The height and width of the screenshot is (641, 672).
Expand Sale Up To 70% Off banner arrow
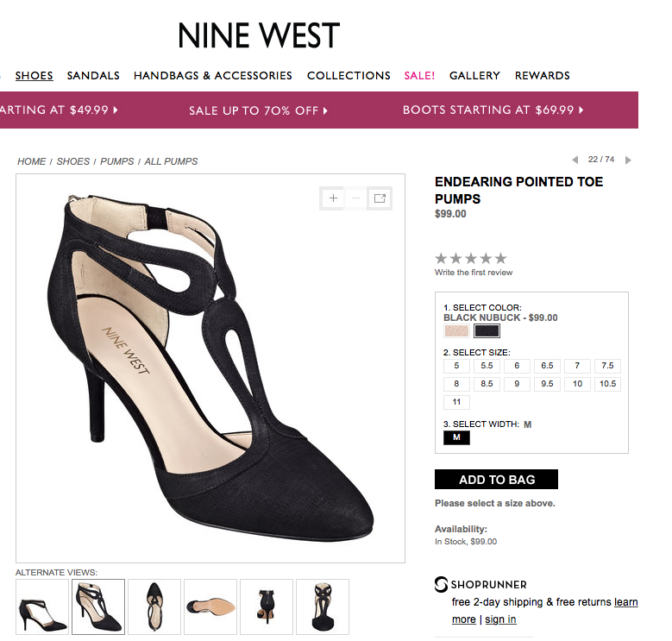326,110
